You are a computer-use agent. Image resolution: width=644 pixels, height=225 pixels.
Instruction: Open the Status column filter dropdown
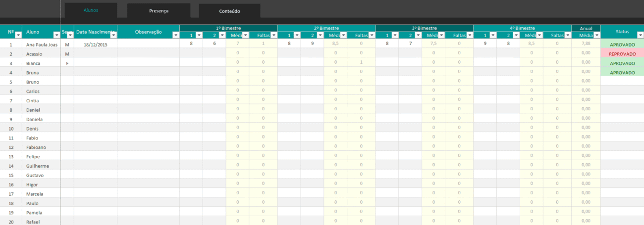coord(640,35)
